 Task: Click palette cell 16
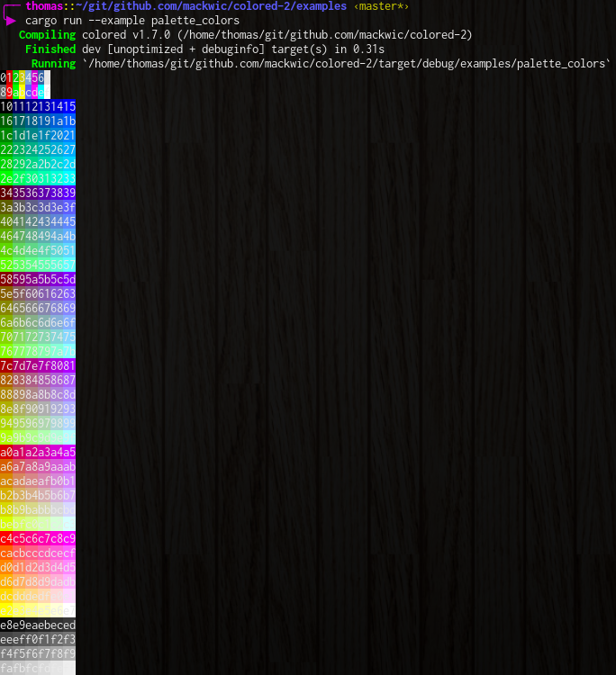(6, 121)
